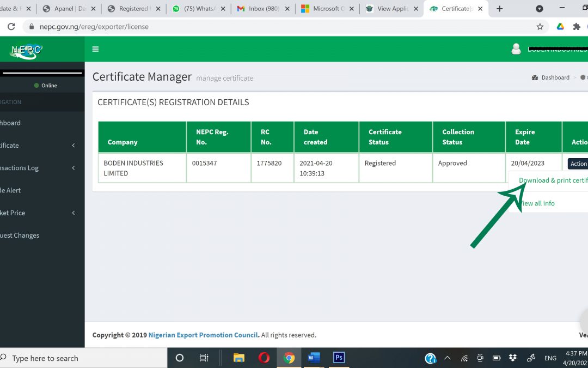Close the Gmail Inbox tab

287,9
